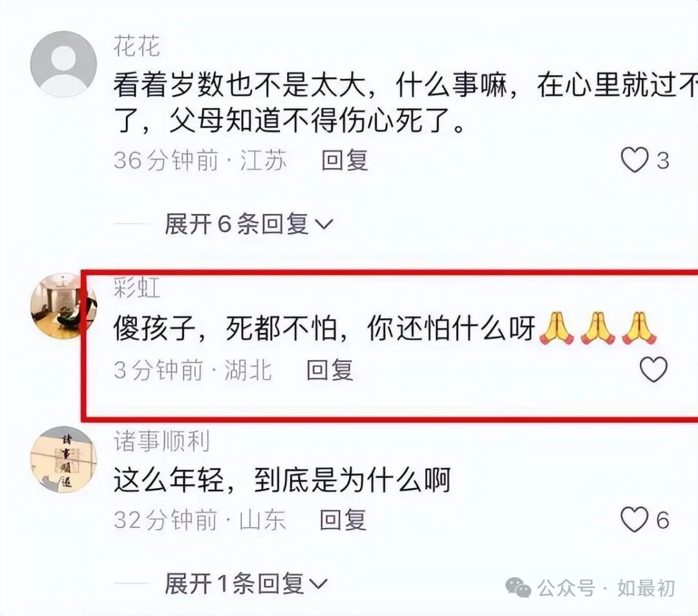The image size is (698, 616).
Task: Click the first praying hands emoji
Action: [556, 328]
